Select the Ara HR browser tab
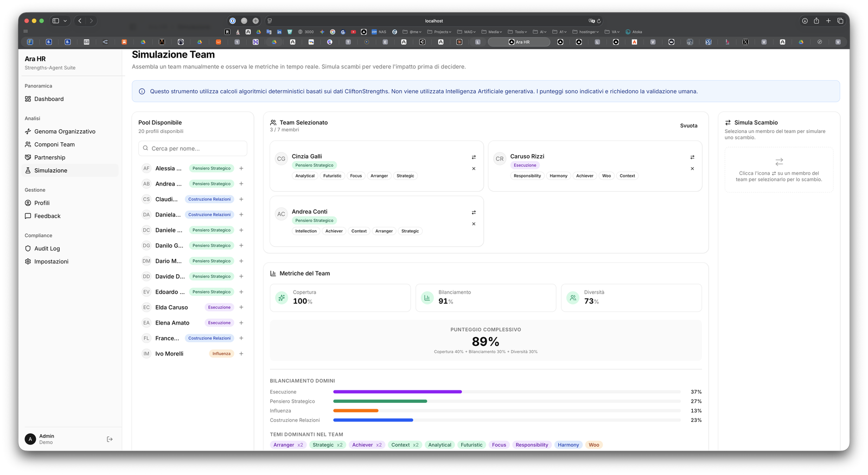The height and width of the screenshot is (475, 868). point(519,42)
